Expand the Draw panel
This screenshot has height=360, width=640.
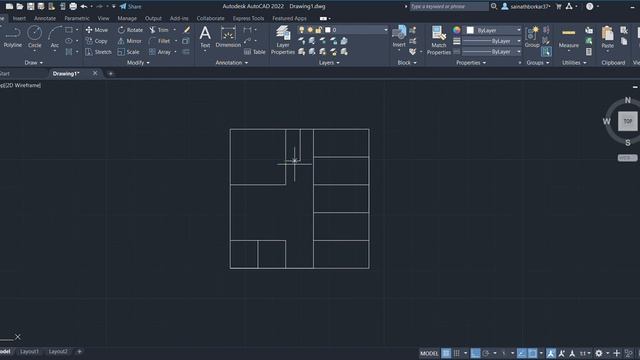[33, 62]
